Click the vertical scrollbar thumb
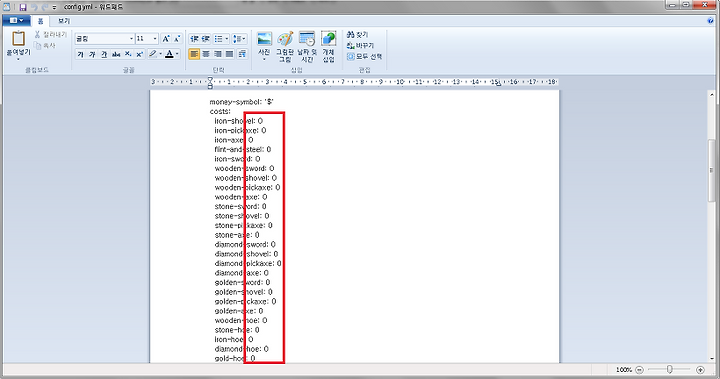 pyautogui.click(x=712, y=170)
